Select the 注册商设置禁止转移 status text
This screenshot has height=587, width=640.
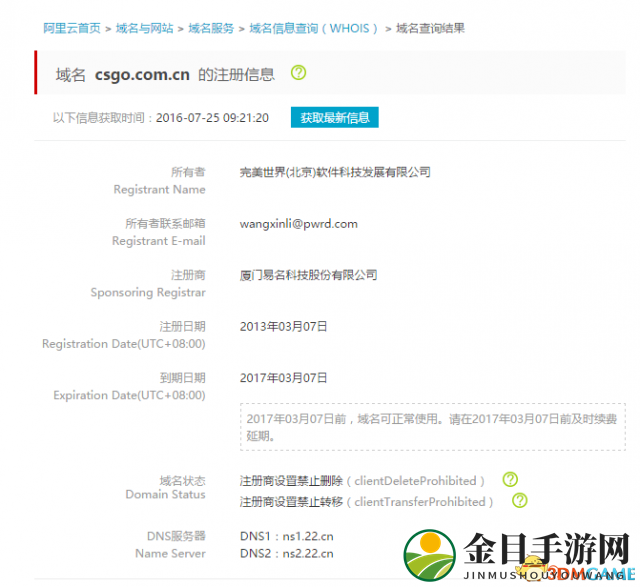pyautogui.click(x=291, y=502)
